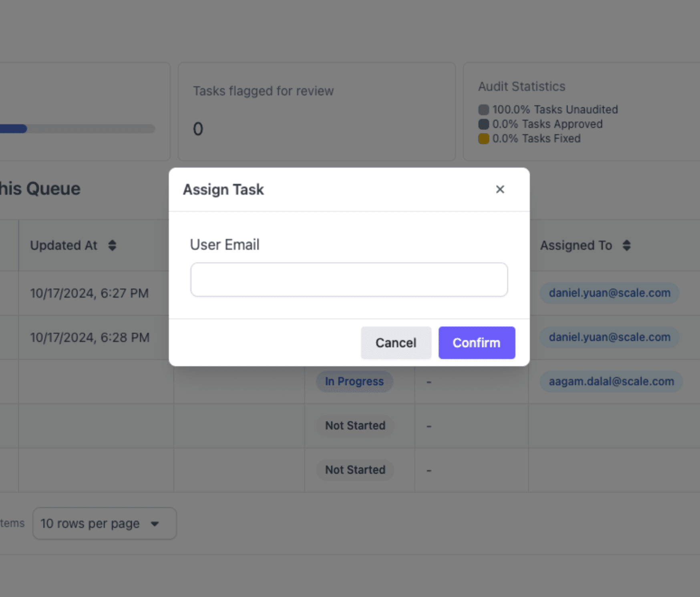
Task: Select second daniel.yuan@scale.com assignee tag
Action: coord(609,337)
